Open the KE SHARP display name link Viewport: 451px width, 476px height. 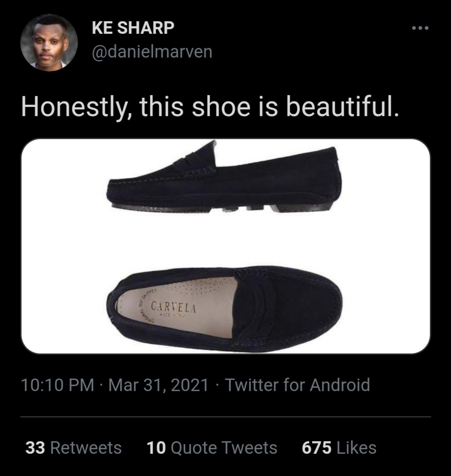(x=133, y=28)
